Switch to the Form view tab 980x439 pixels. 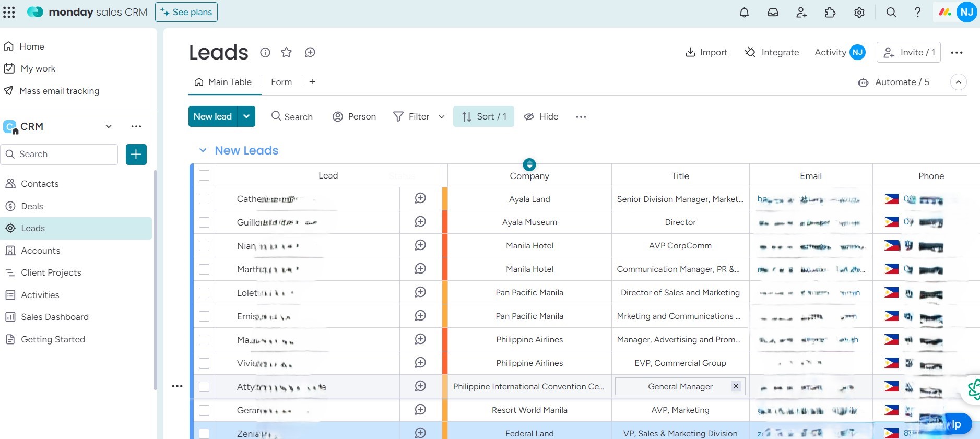click(x=281, y=82)
